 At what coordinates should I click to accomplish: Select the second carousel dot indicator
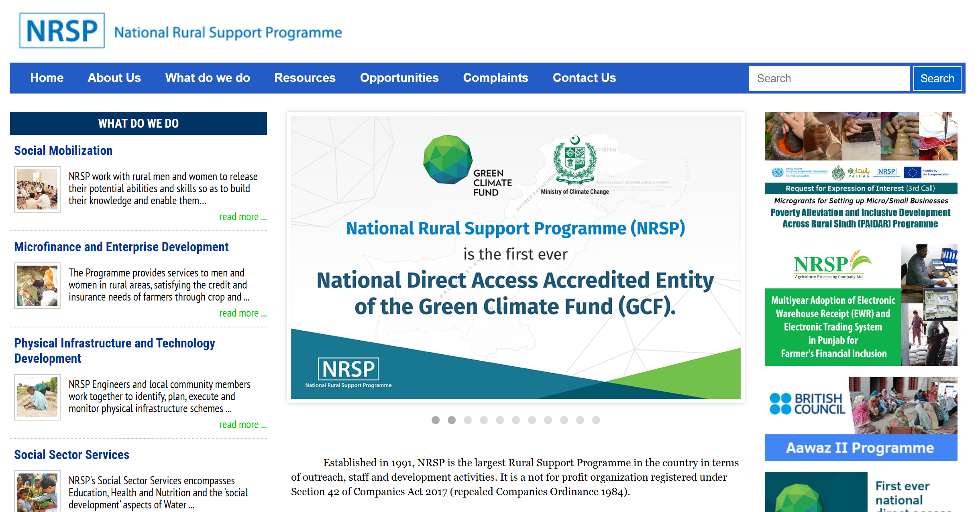tap(452, 420)
